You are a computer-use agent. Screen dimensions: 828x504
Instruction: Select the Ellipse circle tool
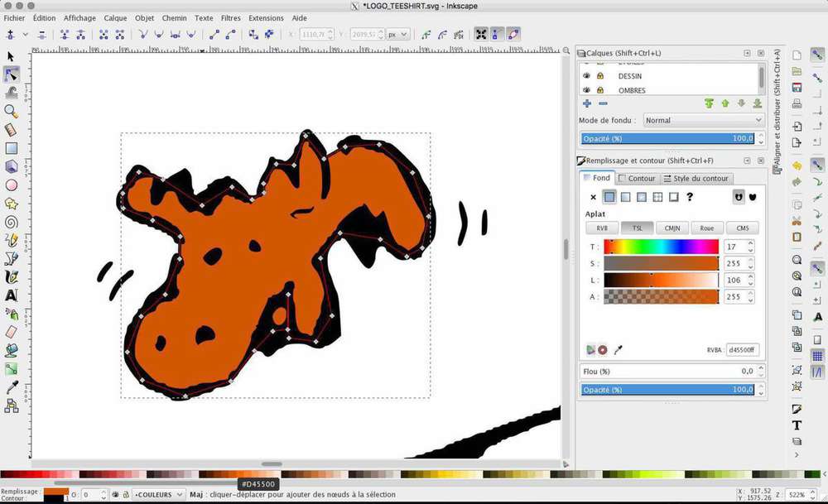tap(11, 185)
